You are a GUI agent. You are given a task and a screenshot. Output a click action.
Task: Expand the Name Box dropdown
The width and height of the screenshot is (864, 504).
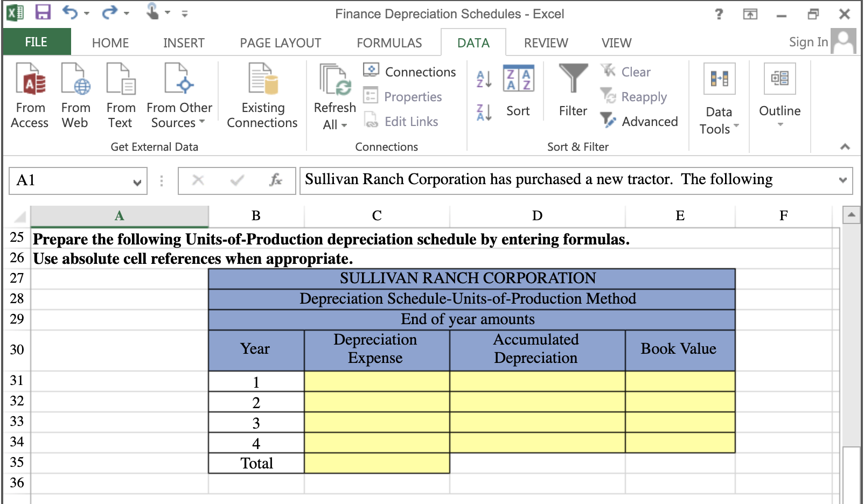pyautogui.click(x=137, y=181)
